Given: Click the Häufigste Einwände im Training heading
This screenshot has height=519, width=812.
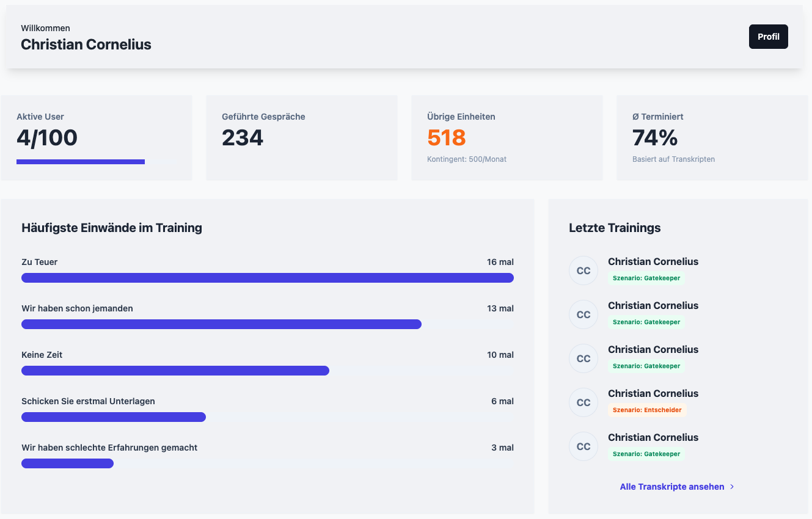Looking at the screenshot, I should click(x=112, y=228).
